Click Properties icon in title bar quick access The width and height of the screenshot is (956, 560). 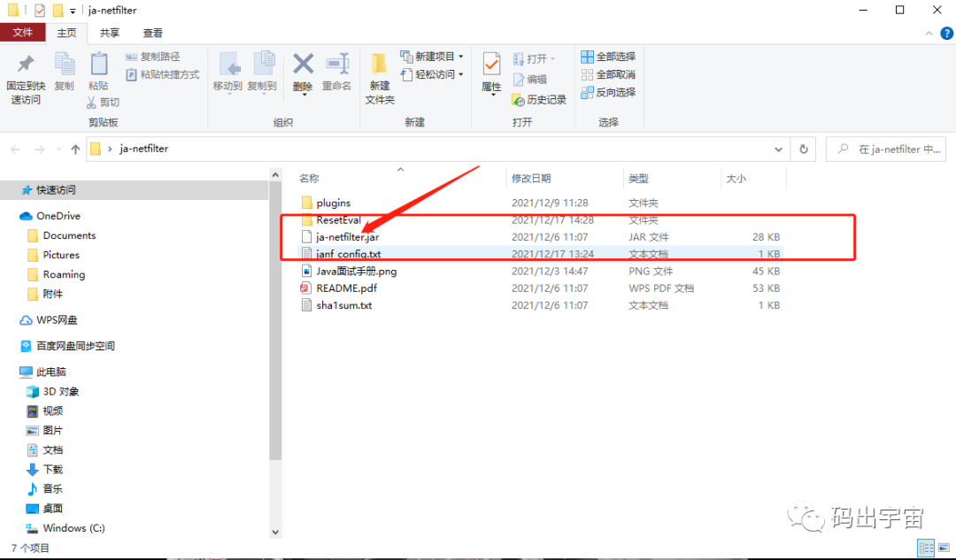40,11
